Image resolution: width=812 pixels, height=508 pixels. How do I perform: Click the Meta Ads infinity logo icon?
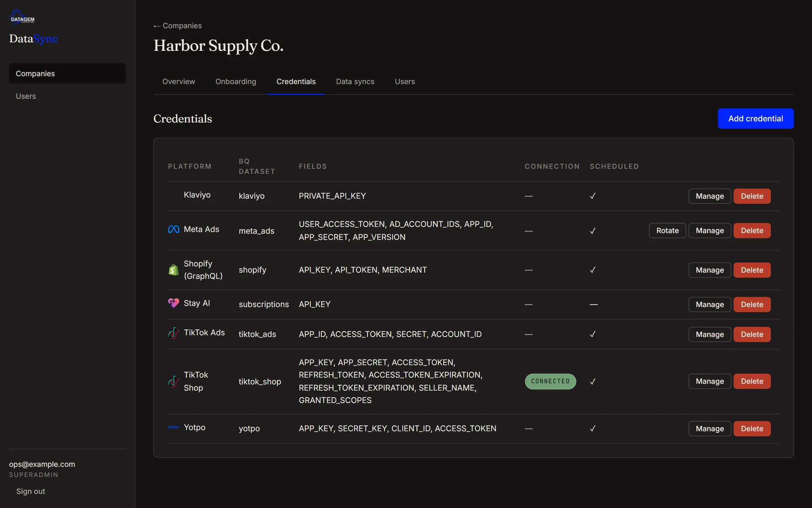pyautogui.click(x=173, y=229)
